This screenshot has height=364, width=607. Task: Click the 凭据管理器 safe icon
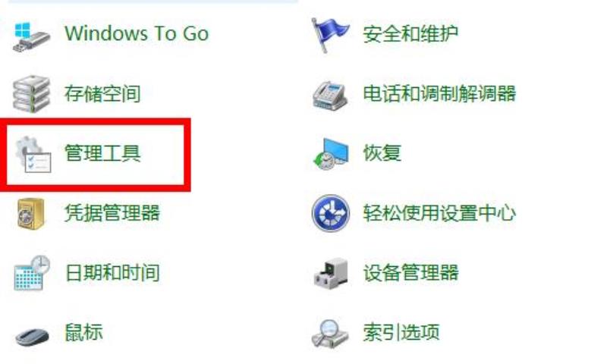(x=31, y=214)
